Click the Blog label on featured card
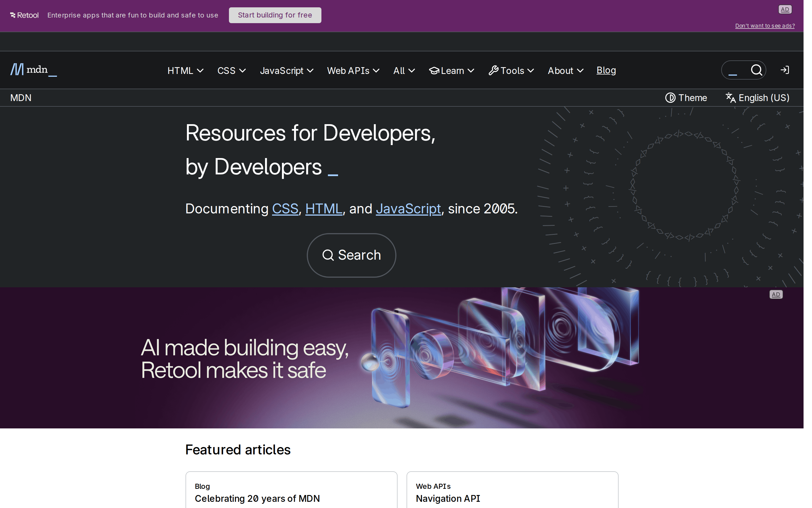 (202, 486)
